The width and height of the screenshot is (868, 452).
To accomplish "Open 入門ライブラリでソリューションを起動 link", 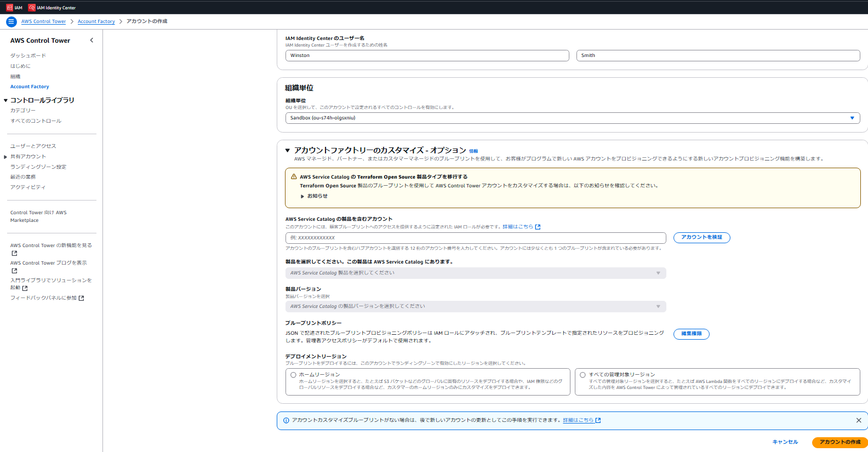I will point(51,284).
